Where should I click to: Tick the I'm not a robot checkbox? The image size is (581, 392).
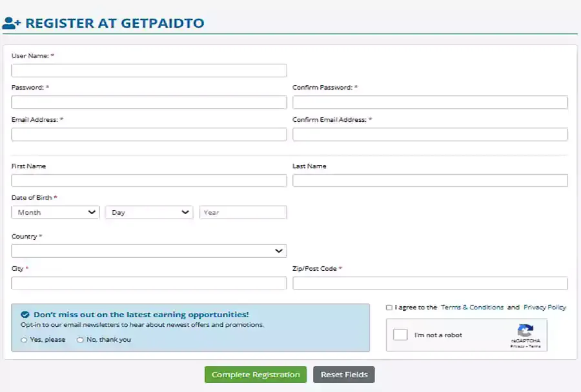[x=400, y=335]
